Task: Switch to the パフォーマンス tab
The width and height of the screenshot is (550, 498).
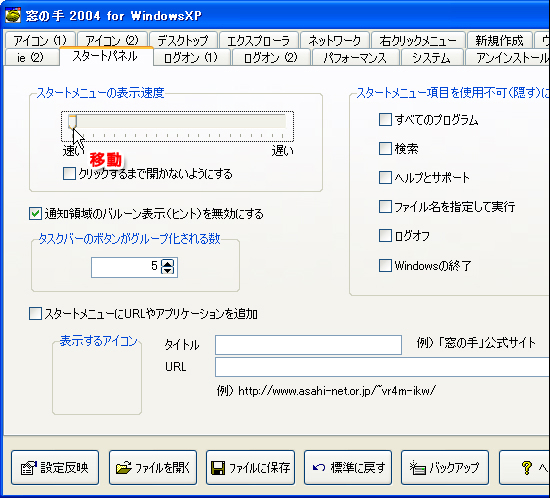Action: (x=355, y=57)
